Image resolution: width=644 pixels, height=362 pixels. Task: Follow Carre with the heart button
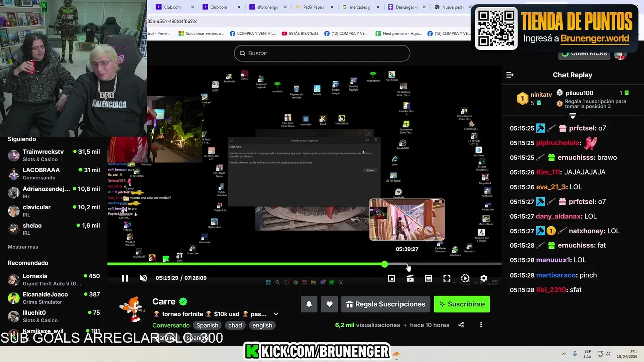pos(329,304)
